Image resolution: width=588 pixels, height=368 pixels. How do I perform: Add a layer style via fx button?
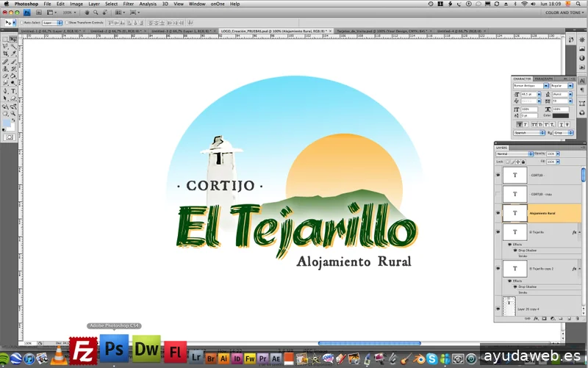tap(536, 319)
